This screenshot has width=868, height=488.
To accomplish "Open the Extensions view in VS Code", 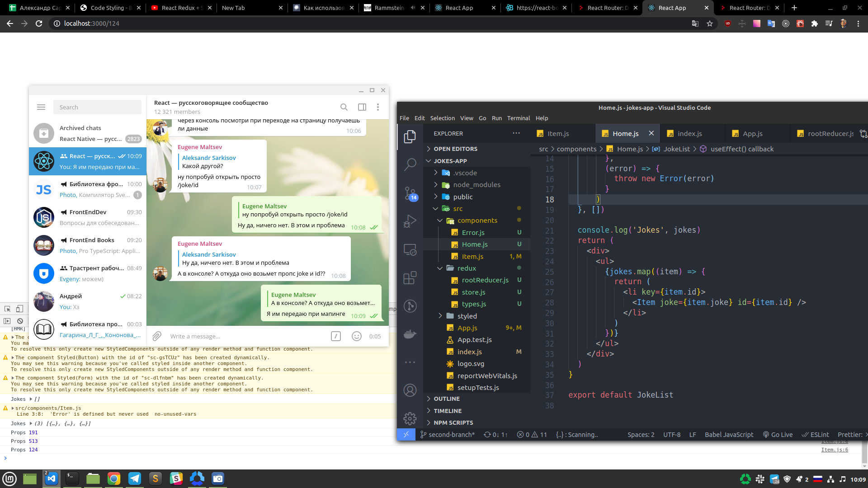I will (410, 277).
